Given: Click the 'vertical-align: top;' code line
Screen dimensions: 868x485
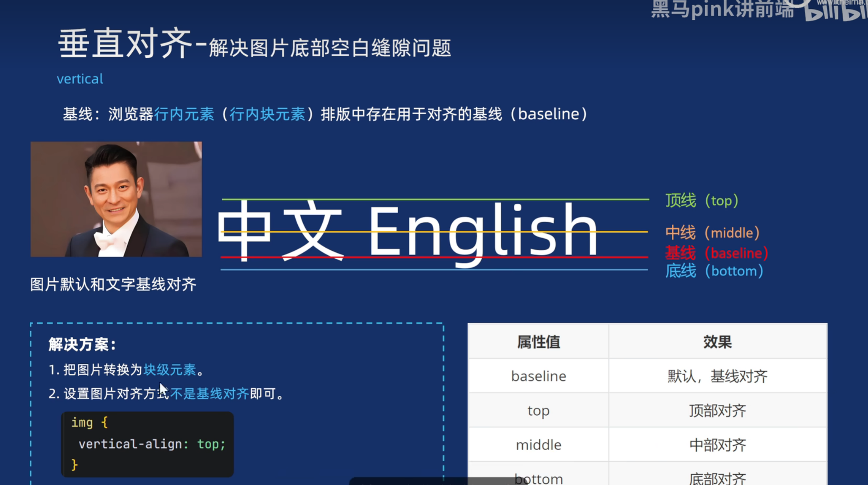Looking at the screenshot, I should [x=152, y=444].
